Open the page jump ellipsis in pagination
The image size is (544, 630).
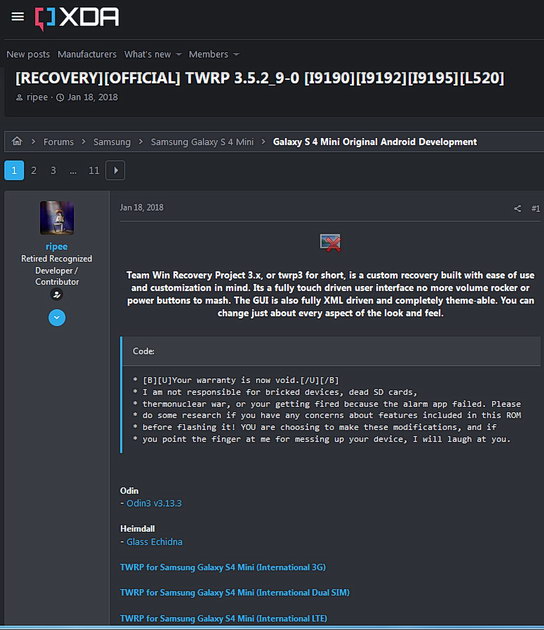tap(73, 170)
